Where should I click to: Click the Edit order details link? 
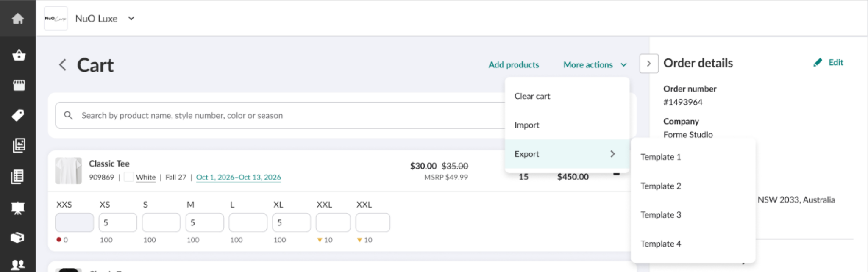836,62
